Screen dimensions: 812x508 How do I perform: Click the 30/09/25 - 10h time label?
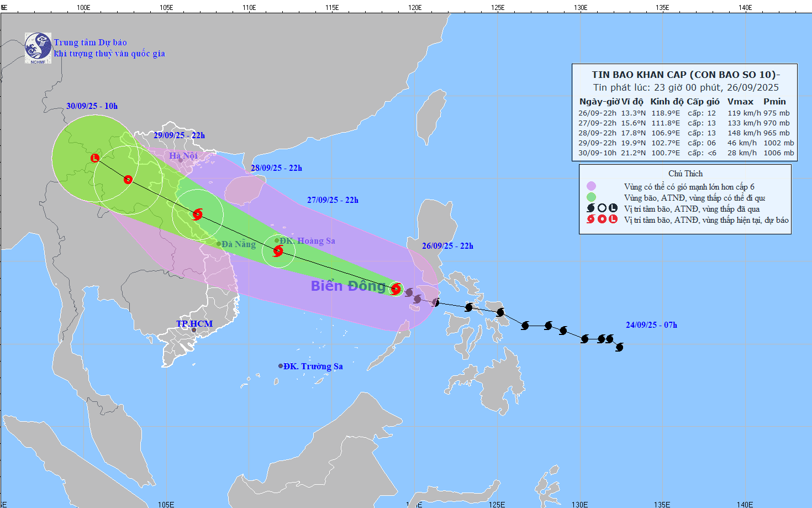coord(92,106)
